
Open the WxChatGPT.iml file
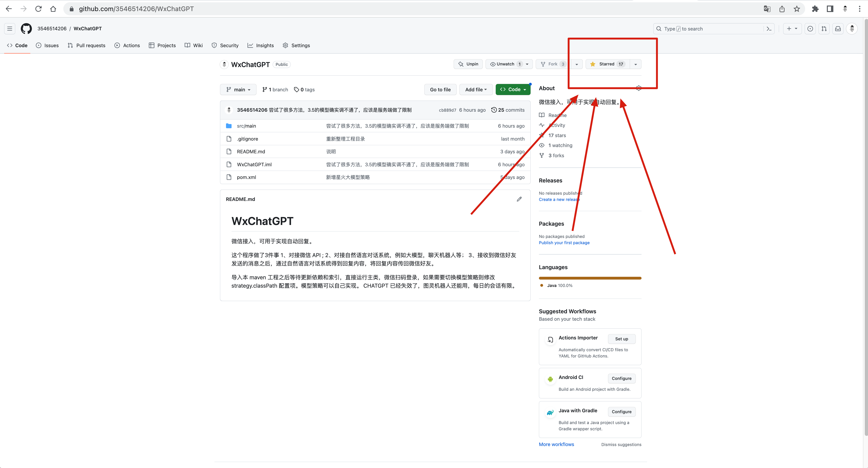254,165
